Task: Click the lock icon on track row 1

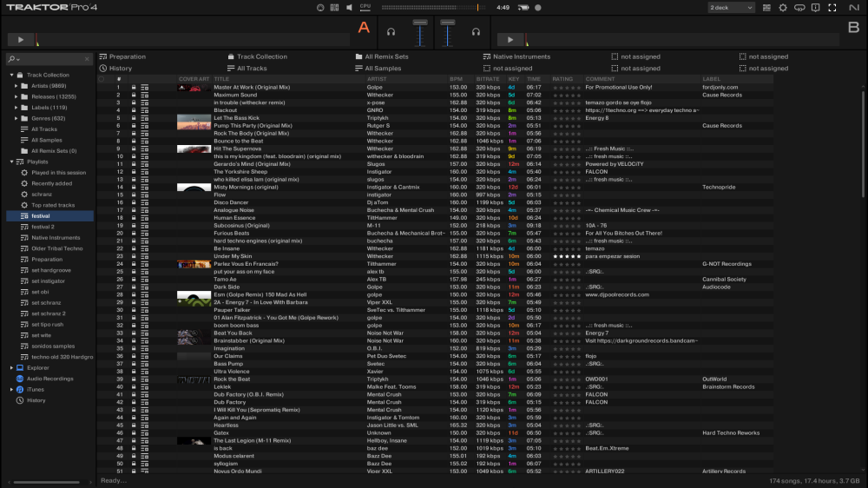Action: coord(134,88)
